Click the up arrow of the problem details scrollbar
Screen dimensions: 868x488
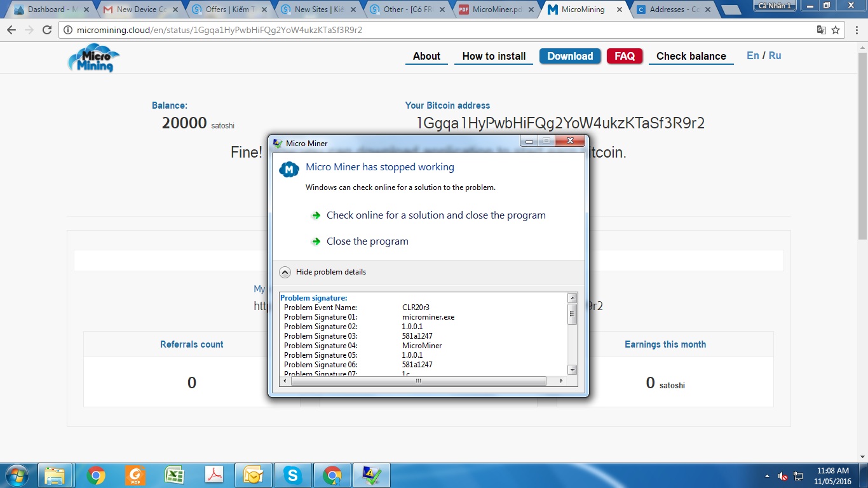[x=573, y=298]
